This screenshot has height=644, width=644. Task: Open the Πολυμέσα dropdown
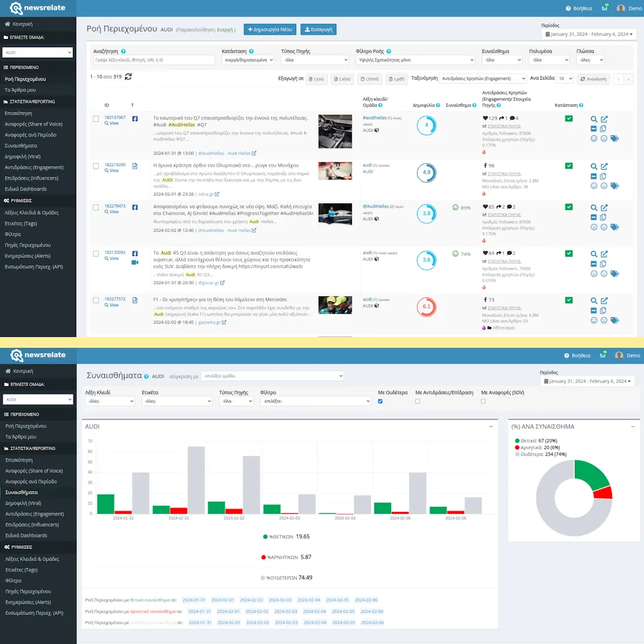[x=550, y=60]
